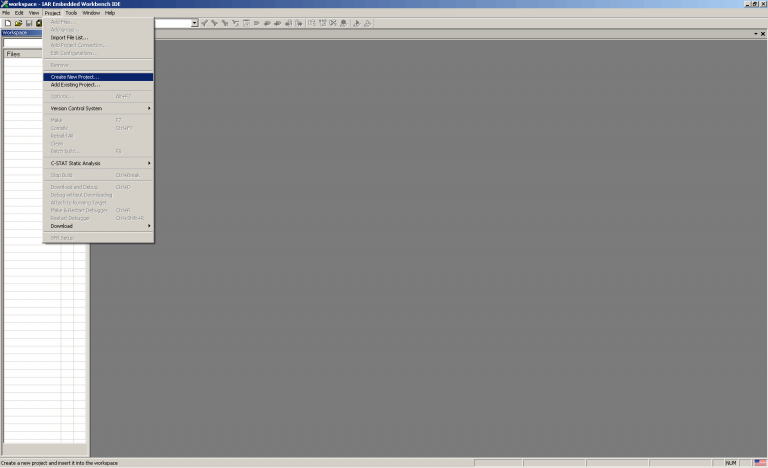
Task: Choose Add Existing Project from menu
Action: (98, 85)
